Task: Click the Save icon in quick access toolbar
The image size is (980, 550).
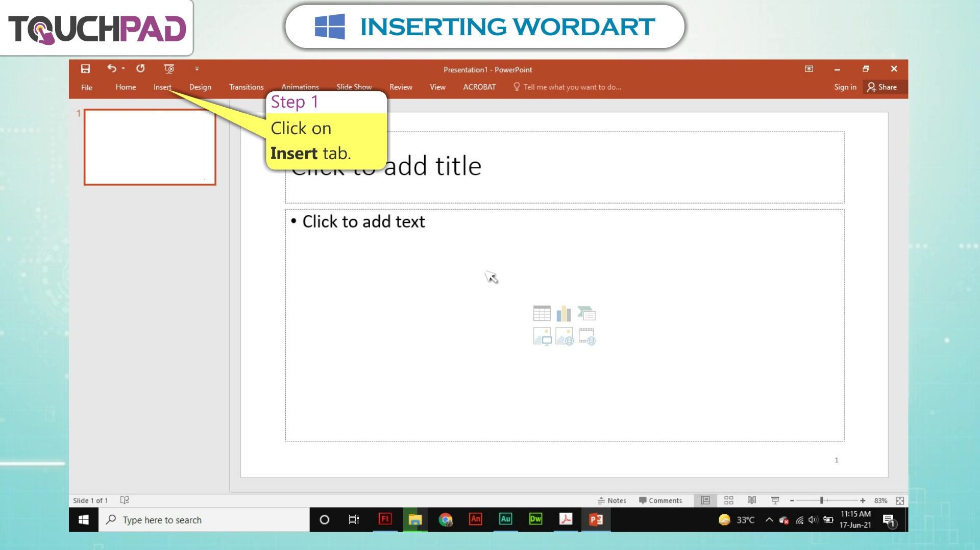Action: tap(85, 69)
